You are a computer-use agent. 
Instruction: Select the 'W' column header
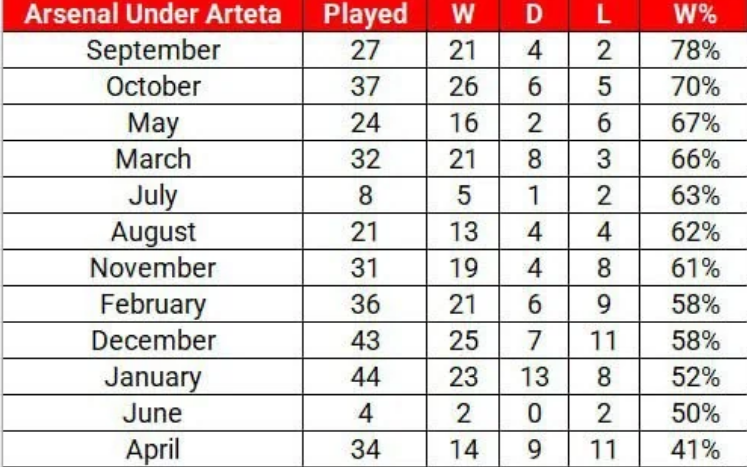[x=463, y=14]
